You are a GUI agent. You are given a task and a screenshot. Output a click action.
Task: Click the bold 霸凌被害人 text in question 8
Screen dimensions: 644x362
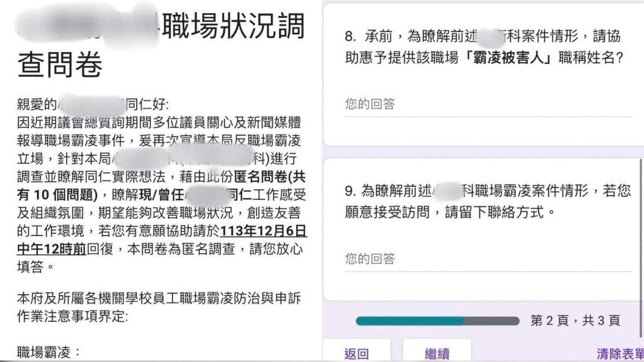coord(508,58)
